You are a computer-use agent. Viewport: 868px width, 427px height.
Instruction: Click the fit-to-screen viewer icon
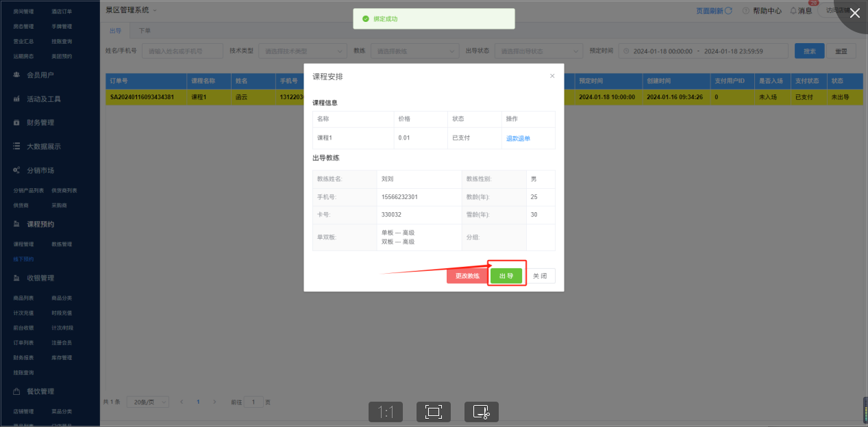[433, 411]
